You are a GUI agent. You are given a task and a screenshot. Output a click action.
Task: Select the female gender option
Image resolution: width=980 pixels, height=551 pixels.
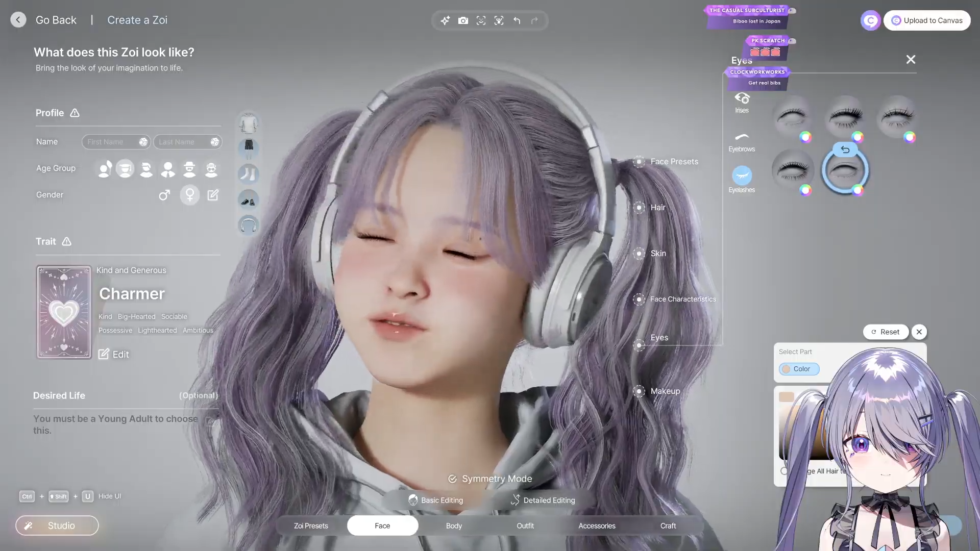coord(190,195)
